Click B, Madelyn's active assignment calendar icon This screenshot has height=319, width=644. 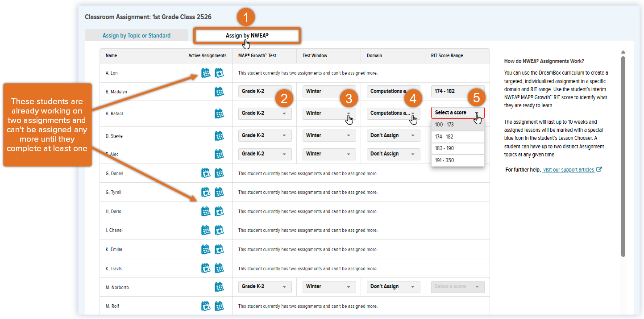click(x=219, y=92)
